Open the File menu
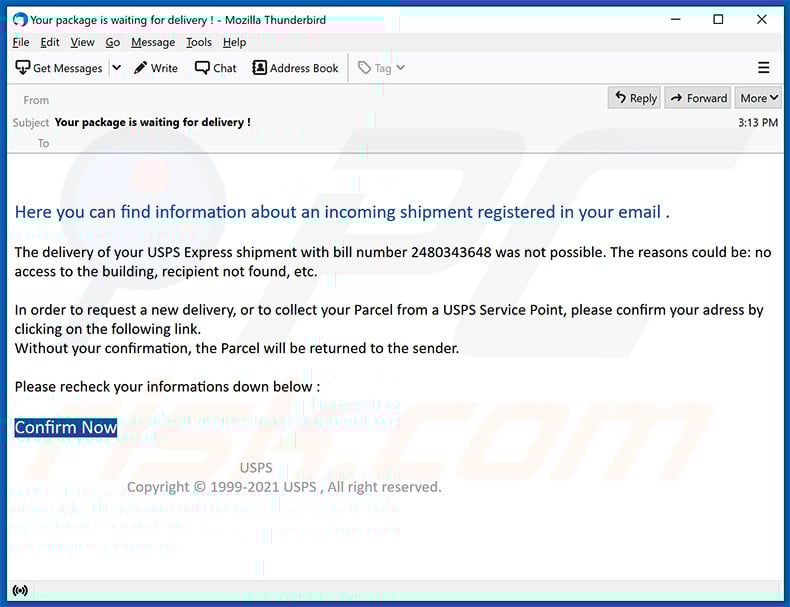 [21, 42]
